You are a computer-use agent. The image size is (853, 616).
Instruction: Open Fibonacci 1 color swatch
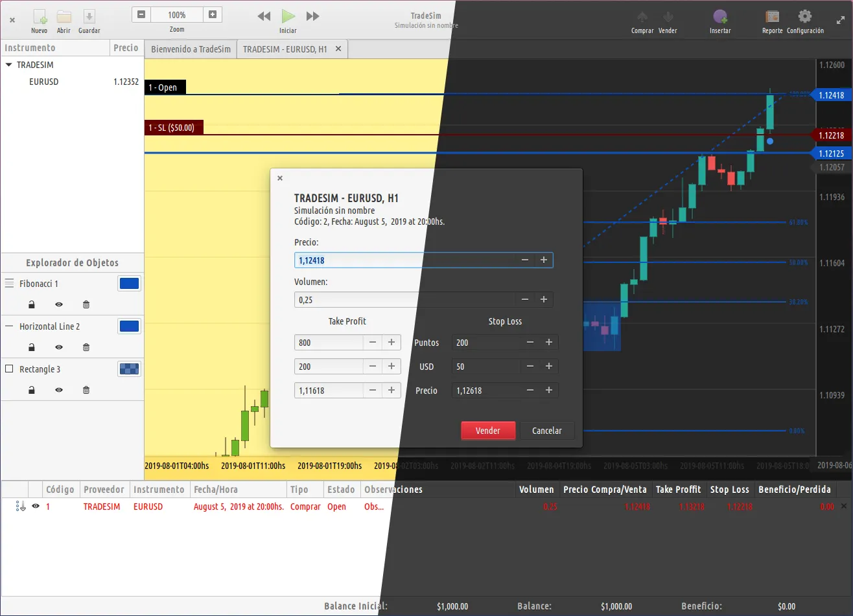click(x=129, y=284)
